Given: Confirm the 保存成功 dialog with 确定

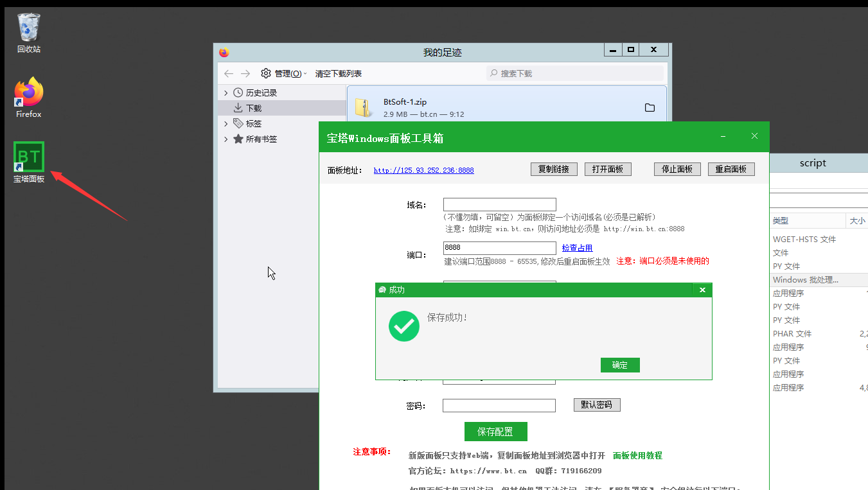Looking at the screenshot, I should [620, 365].
